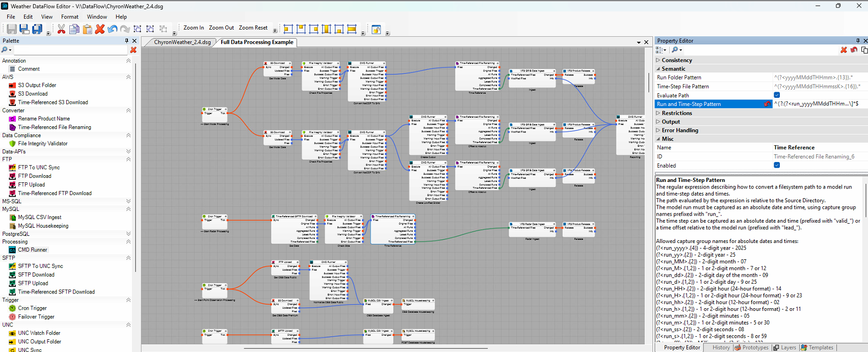Click the reset arrow in the Property Editor toolbar
The image size is (868, 352).
point(854,50)
